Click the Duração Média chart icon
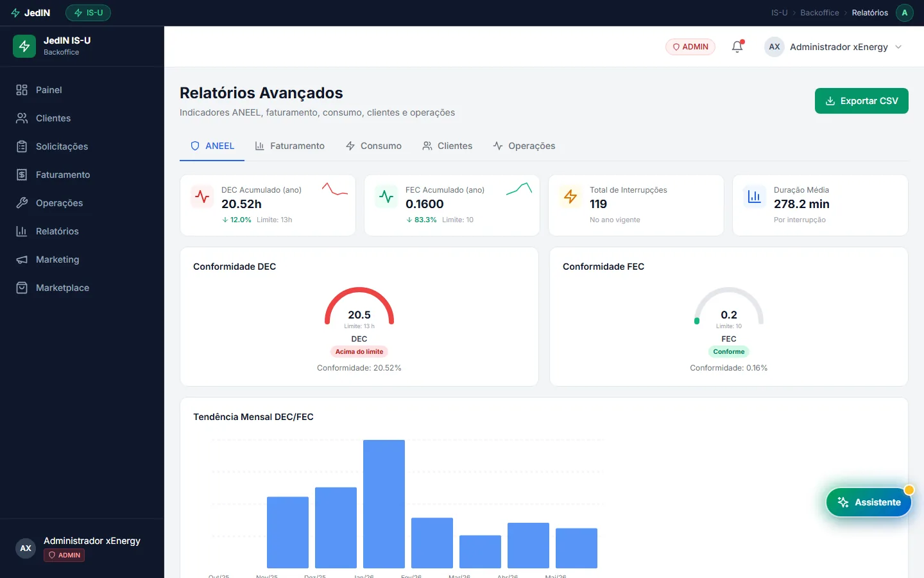 click(x=755, y=197)
